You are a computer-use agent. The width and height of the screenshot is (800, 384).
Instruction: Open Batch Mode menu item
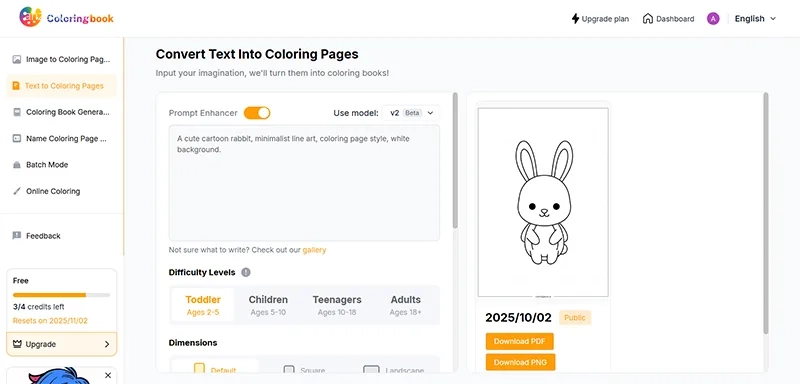tap(62, 165)
